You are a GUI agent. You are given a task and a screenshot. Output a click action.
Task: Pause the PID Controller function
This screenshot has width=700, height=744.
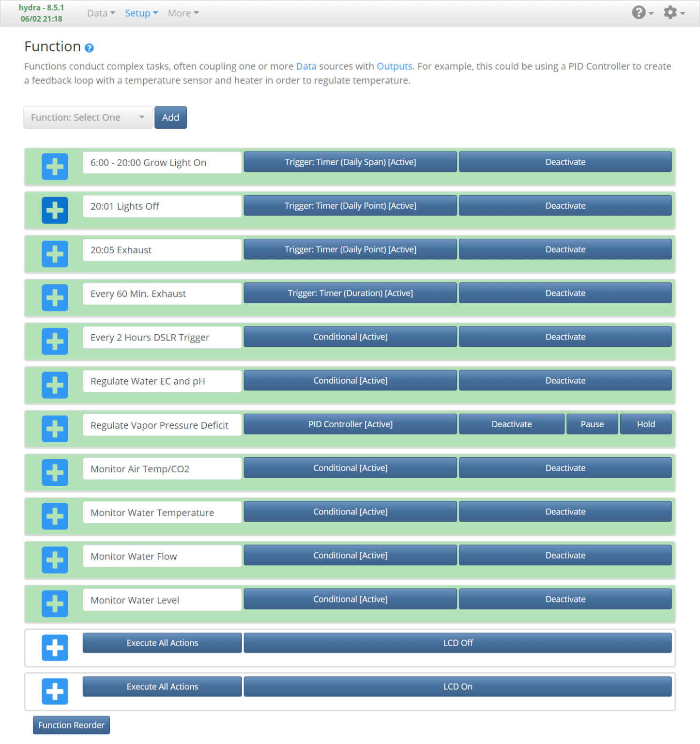pyautogui.click(x=592, y=424)
